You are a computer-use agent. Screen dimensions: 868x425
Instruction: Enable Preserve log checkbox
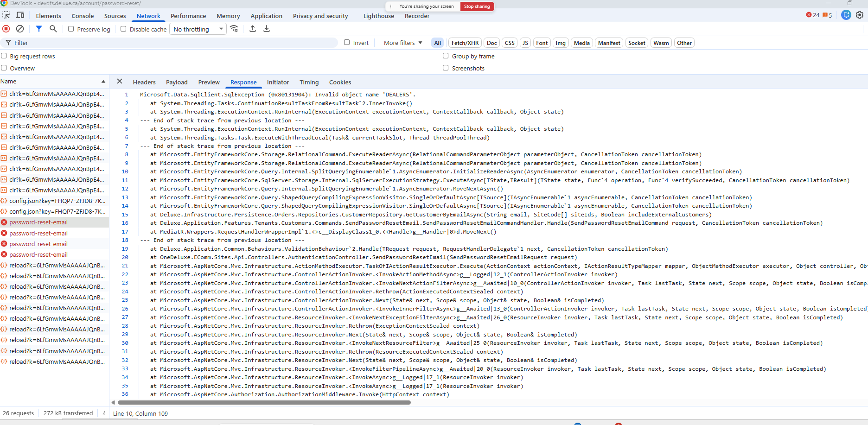click(x=71, y=29)
